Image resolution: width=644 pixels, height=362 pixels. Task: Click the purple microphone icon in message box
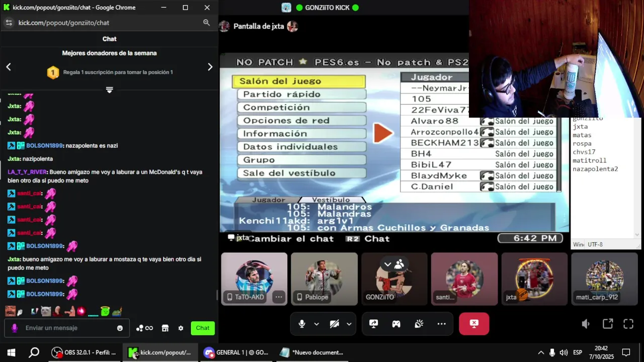tap(15, 328)
